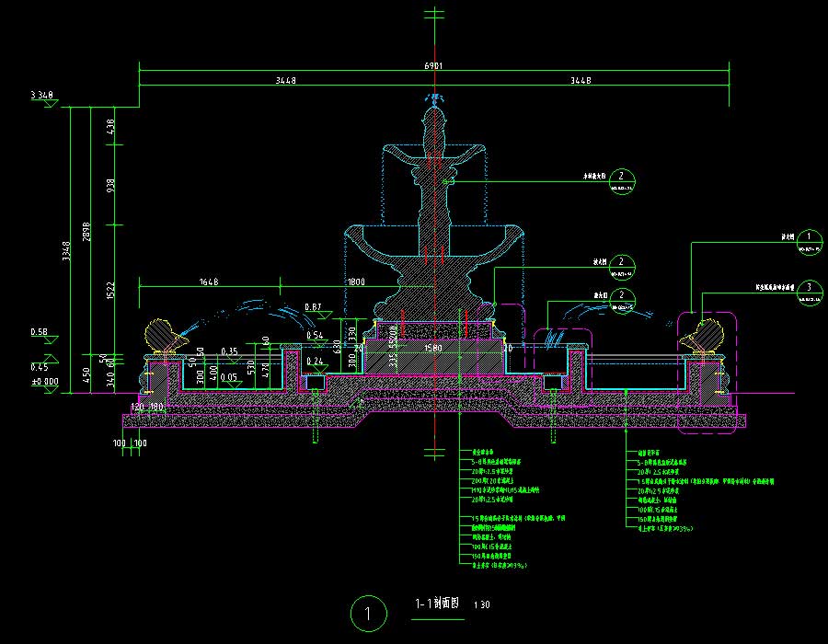This screenshot has height=644, width=828.
Task: Select the vertical dimension 450
Action: pyautogui.click(x=86, y=374)
